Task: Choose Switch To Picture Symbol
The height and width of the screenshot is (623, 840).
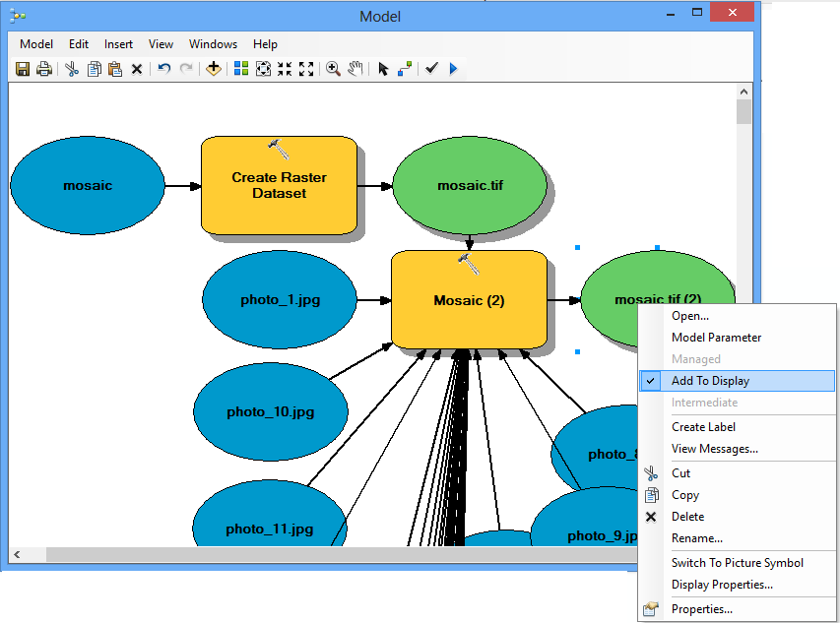Action: pos(737,563)
